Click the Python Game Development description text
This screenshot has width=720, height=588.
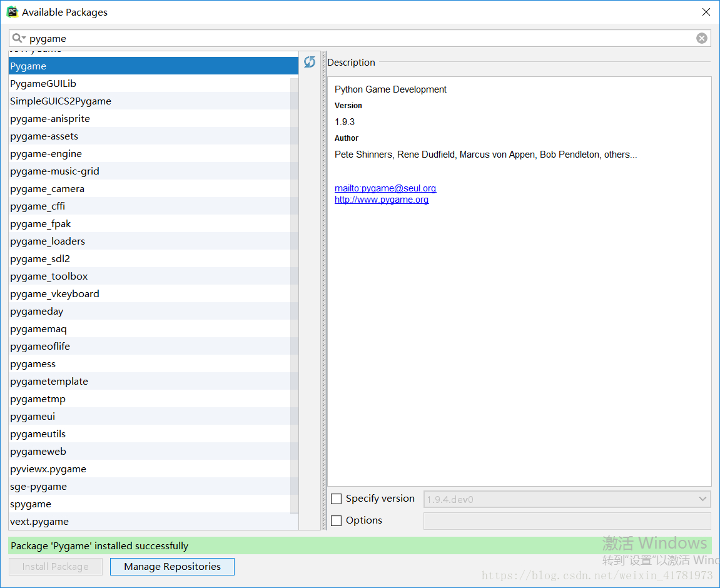tap(390, 89)
